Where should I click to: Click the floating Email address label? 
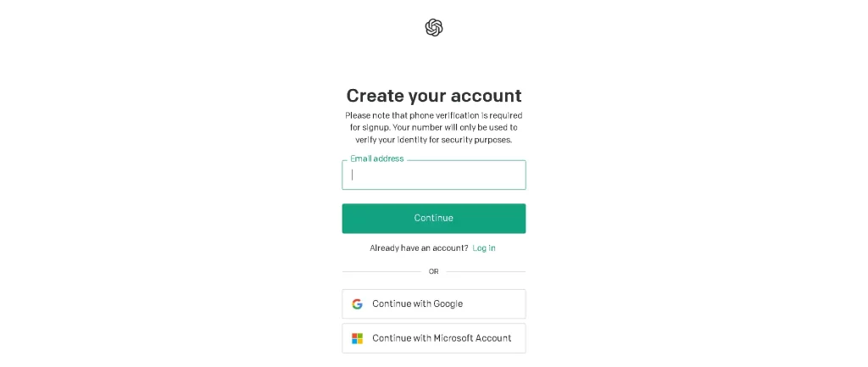[376, 158]
